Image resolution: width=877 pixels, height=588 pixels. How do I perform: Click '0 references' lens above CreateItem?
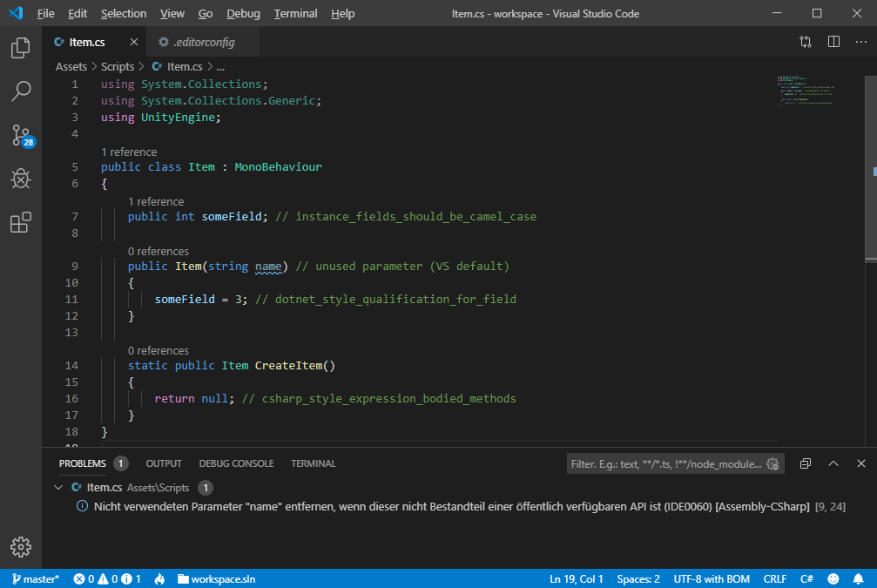point(159,351)
